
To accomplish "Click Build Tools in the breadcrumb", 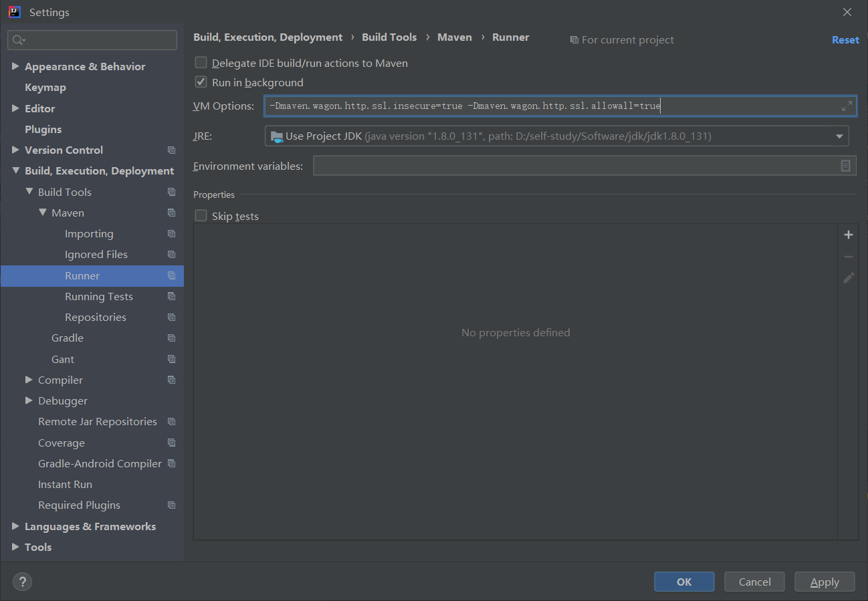I will point(389,37).
